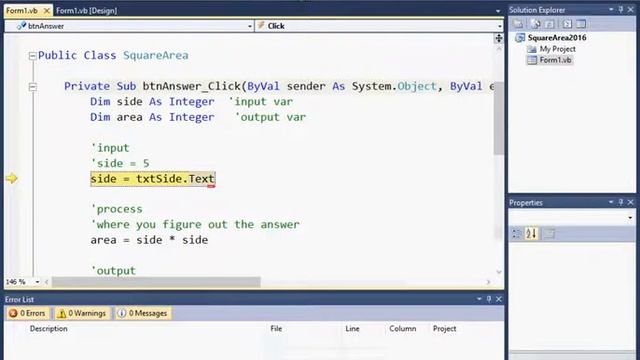640x360 pixels.
Task: Close the Solution Explorer panel
Action: click(x=631, y=9)
